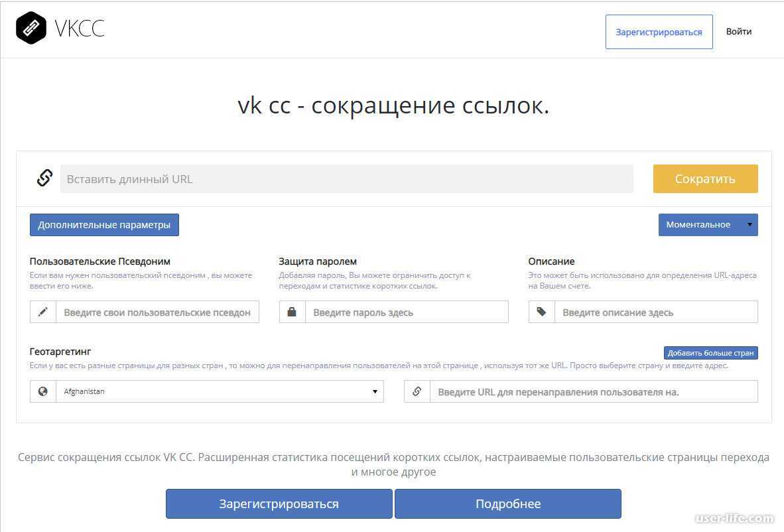Open Зарегистрироваться in the top header
The image size is (784, 532).
tap(659, 32)
